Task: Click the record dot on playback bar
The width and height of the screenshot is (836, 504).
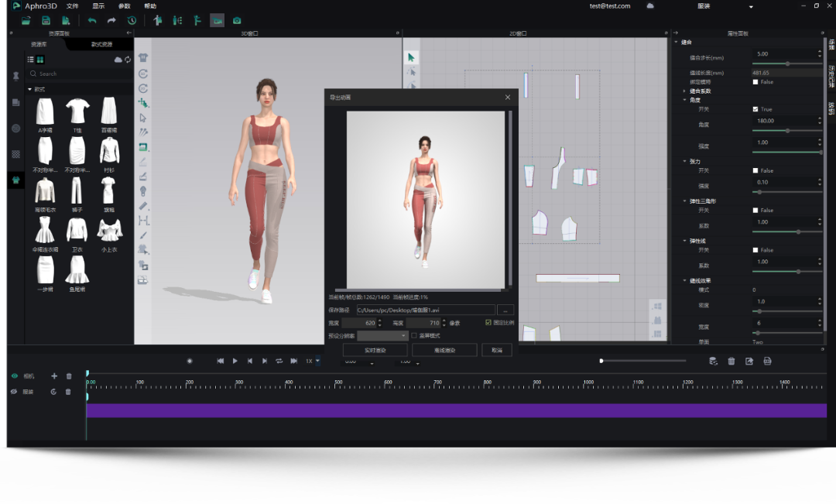Action: click(x=190, y=361)
